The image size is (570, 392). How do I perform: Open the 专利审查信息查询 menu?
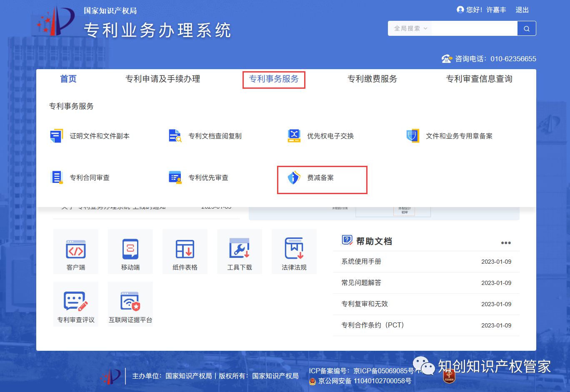[x=479, y=79]
